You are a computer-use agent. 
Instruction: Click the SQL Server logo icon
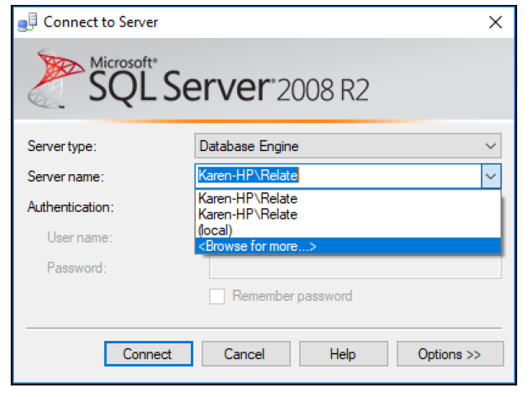click(x=55, y=78)
